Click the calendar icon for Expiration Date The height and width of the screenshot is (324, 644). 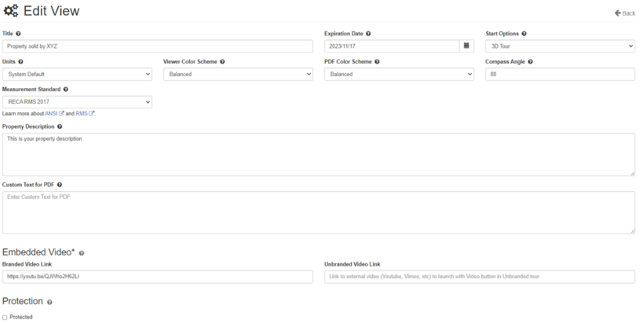pos(466,46)
